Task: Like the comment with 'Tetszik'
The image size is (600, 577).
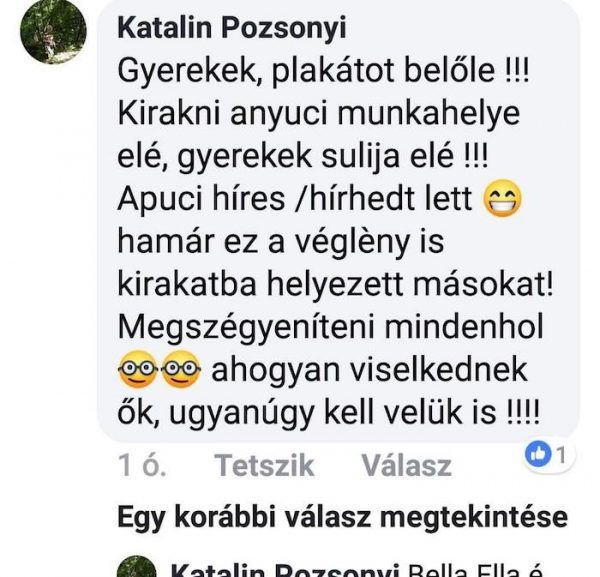Action: pyautogui.click(x=264, y=465)
